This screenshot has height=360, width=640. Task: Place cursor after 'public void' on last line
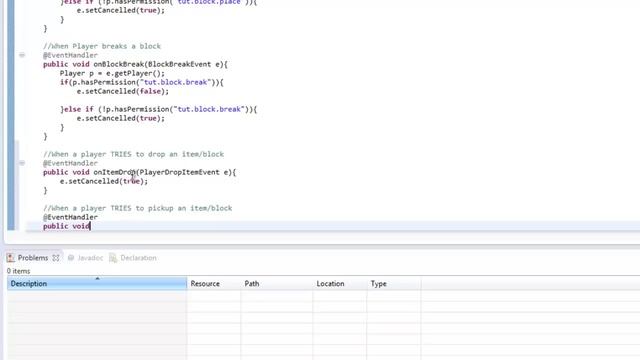90,226
